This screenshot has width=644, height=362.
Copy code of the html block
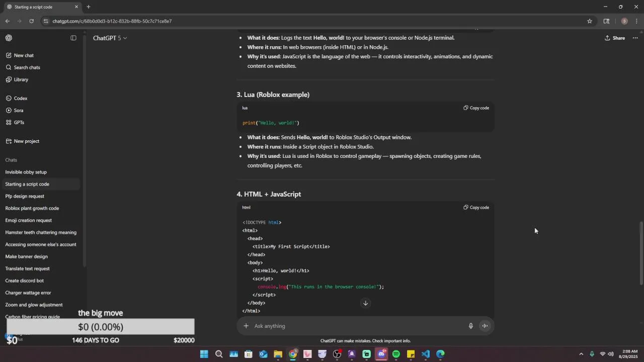click(x=476, y=208)
